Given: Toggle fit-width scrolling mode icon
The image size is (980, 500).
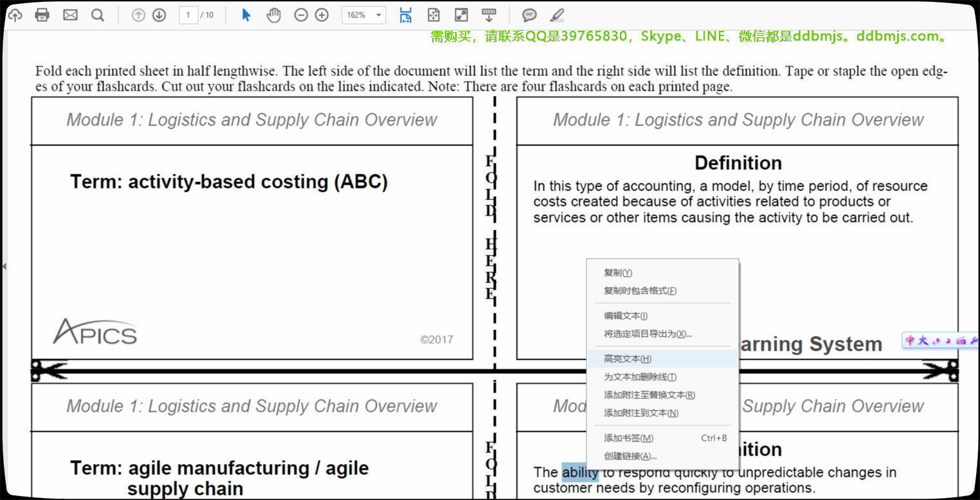Looking at the screenshot, I should pos(406,15).
